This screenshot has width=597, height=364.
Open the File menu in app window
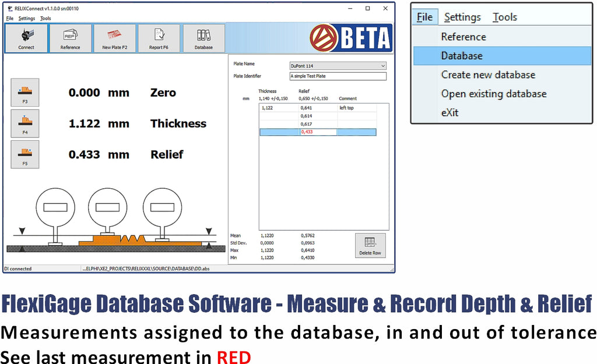9,18
